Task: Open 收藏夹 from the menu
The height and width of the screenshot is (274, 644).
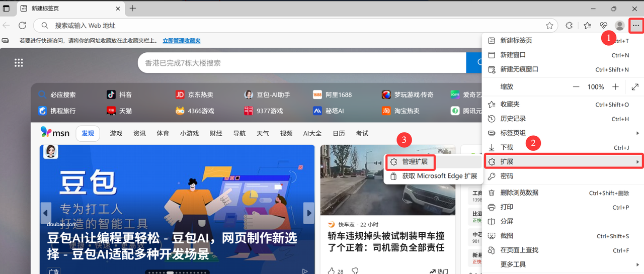Action: (563, 105)
